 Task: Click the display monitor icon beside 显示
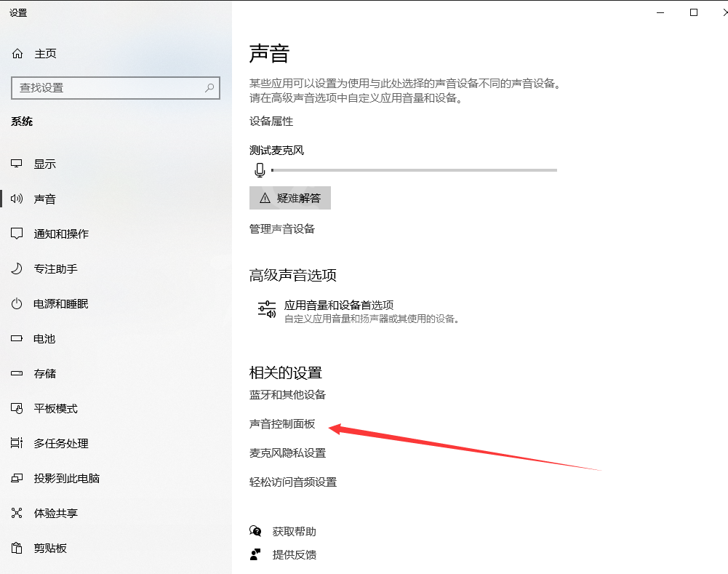[17, 164]
